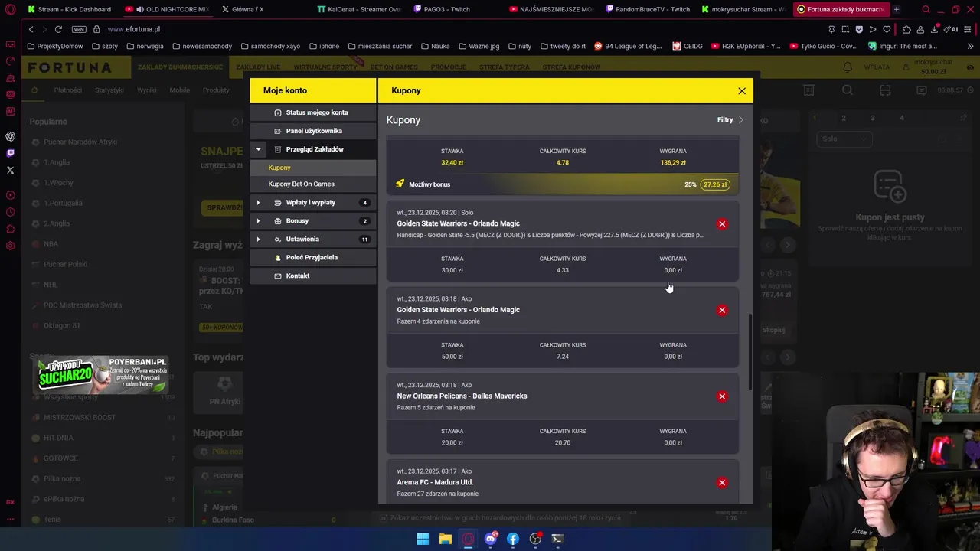Open the ProjektyDomow bookmark folder
The height and width of the screenshot is (551, 980).
coord(55,46)
